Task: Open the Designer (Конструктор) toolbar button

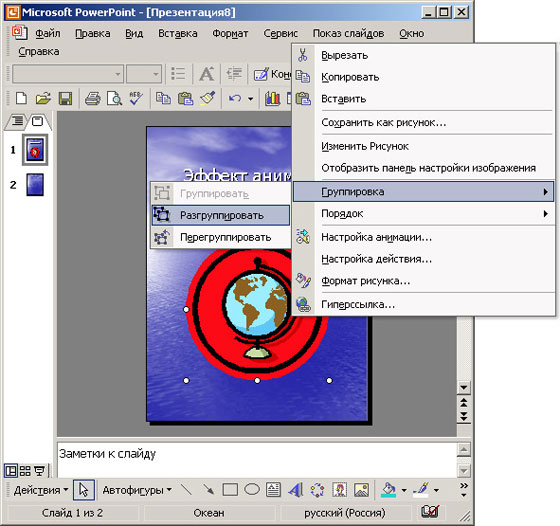Action: coord(272,74)
